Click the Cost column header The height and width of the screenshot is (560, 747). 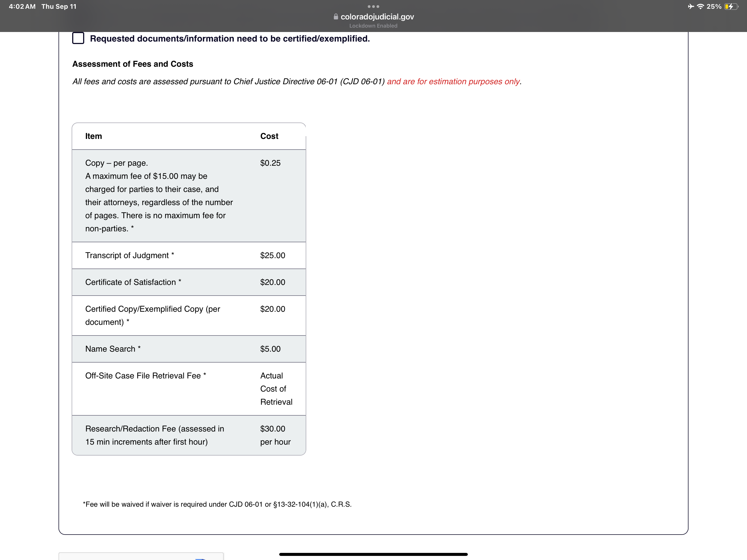point(269,136)
